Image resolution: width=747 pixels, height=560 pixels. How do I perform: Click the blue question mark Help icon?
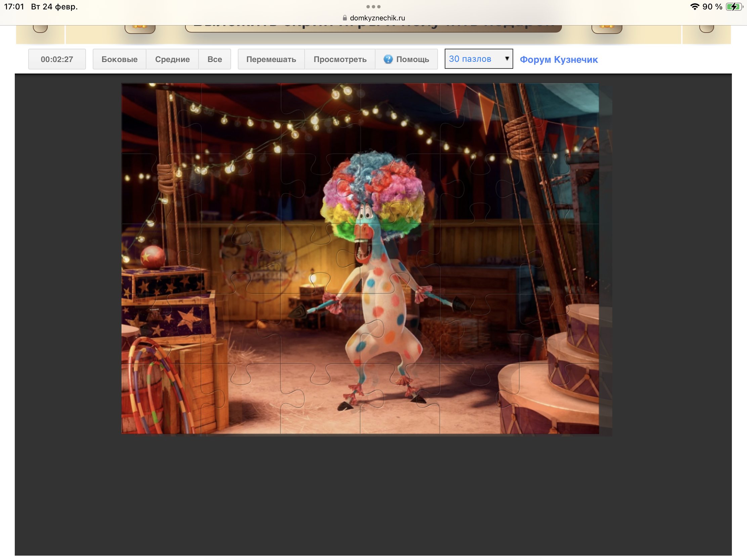[388, 59]
